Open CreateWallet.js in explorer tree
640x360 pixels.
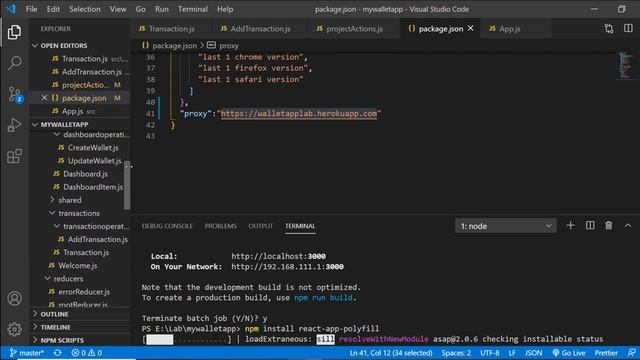click(93, 147)
